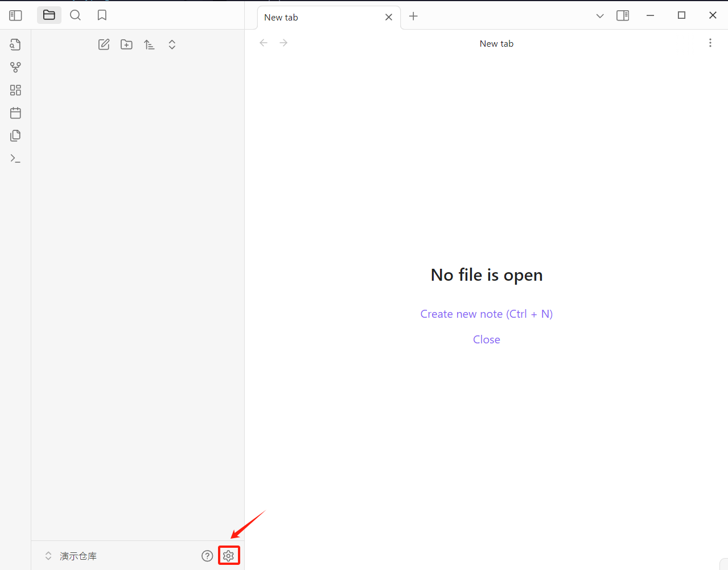Screen dimensions: 728x570
Task: Minimize the Obsidian window
Action: [x=650, y=15]
